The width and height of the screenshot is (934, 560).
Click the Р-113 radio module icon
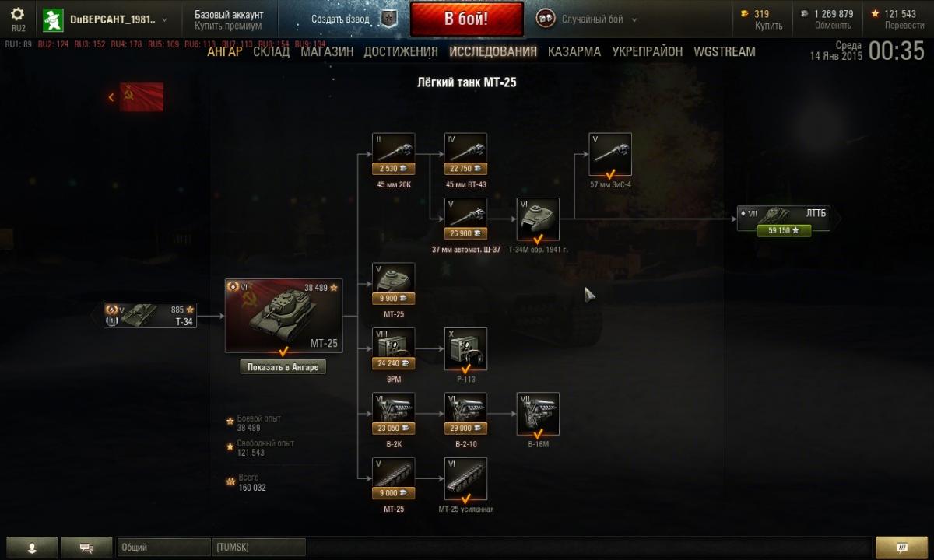click(x=465, y=348)
